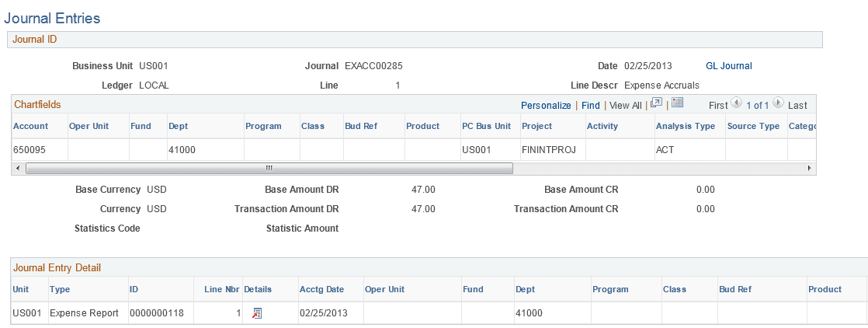Sort by PC Bus Unit column
The height and width of the screenshot is (328, 868).
[487, 126]
